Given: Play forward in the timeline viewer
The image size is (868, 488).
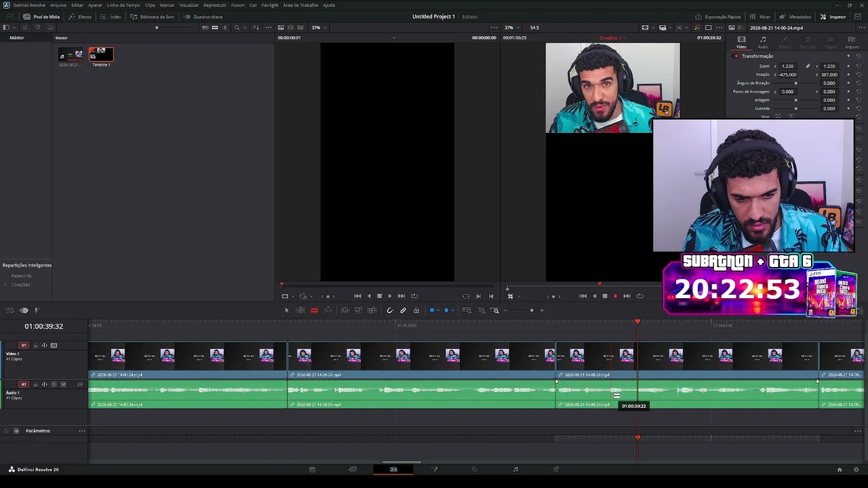Looking at the screenshot, I should [x=615, y=296].
